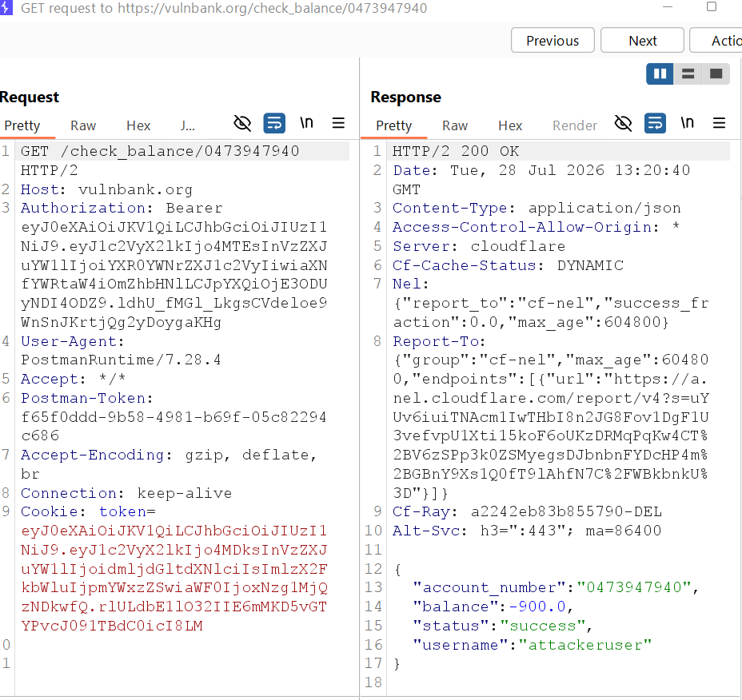Click the Access-Control-Allow-Origin header
742x700 pixels.
point(537,228)
